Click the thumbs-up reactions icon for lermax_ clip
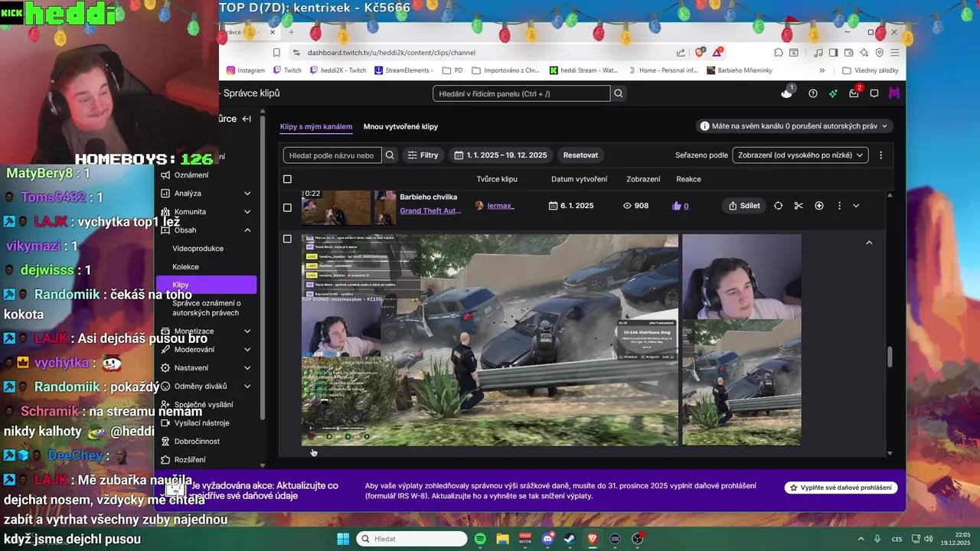980x551 pixels. point(676,206)
